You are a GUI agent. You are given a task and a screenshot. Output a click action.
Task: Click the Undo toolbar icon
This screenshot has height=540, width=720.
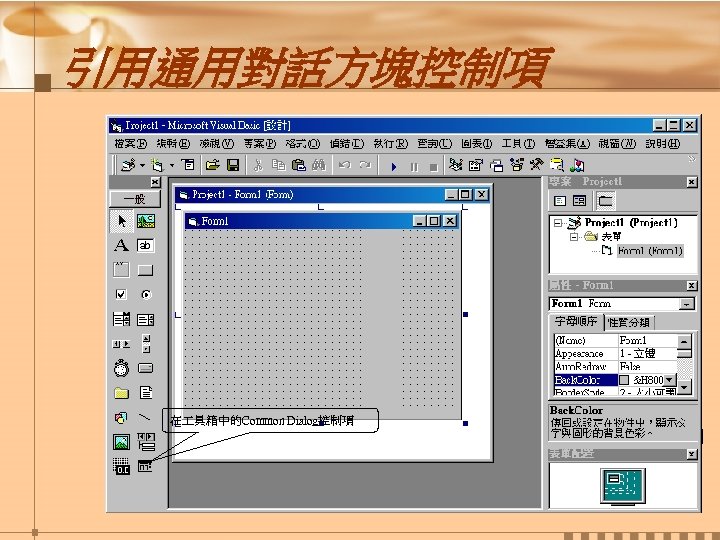pos(344,165)
